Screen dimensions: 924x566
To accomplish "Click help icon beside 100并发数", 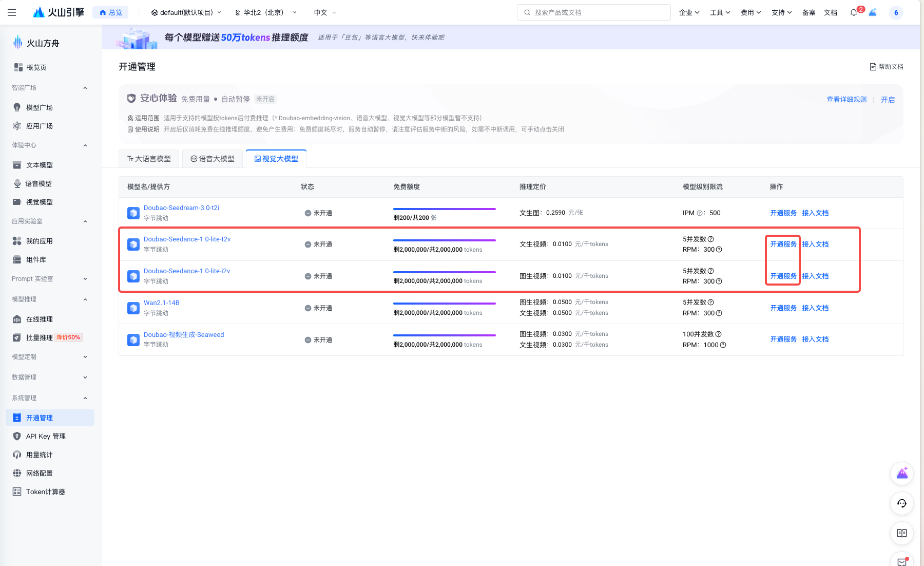I will tap(718, 334).
